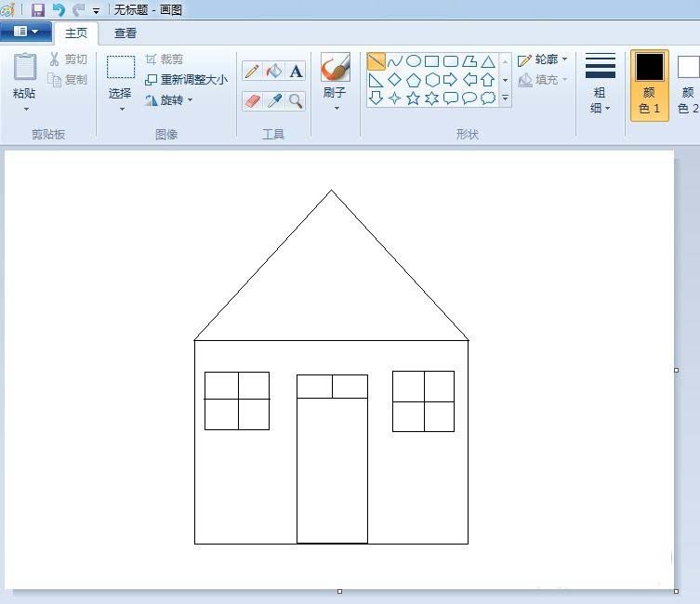Select the Diamond shape
The width and height of the screenshot is (700, 604).
tap(395, 80)
